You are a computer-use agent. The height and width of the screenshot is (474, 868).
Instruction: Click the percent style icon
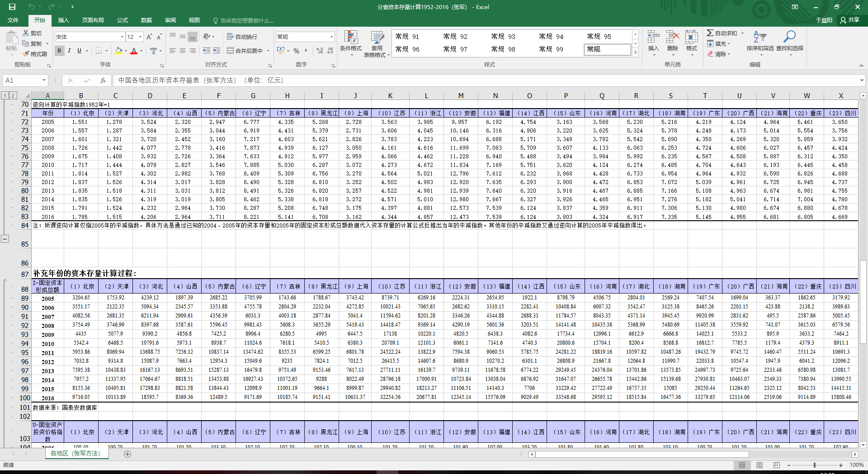[296, 51]
